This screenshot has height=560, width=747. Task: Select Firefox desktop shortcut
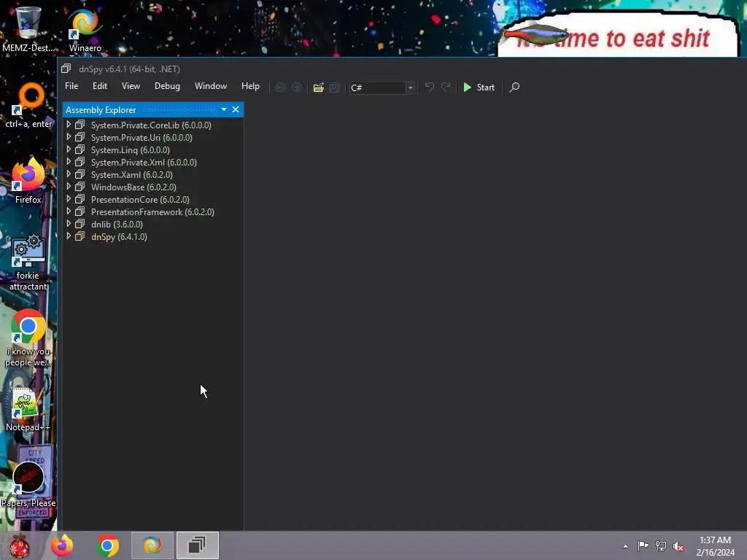[x=28, y=181]
